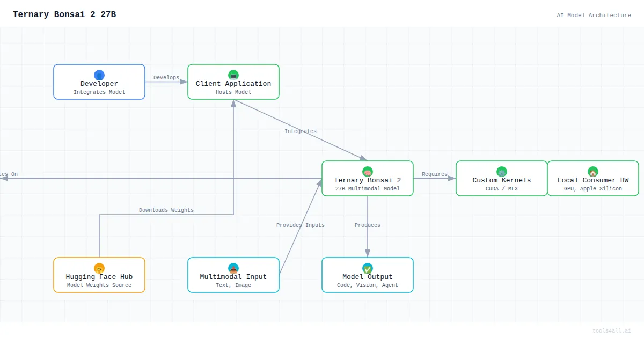Select the "Integrates" label on the diagonal arrow
The width and height of the screenshot is (644, 338).
click(301, 131)
